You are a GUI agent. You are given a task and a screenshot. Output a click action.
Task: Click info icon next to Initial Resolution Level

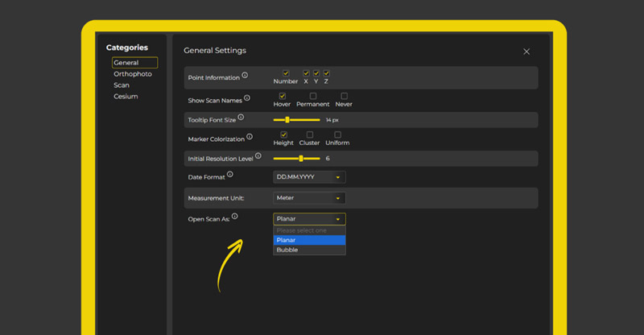[258, 156]
